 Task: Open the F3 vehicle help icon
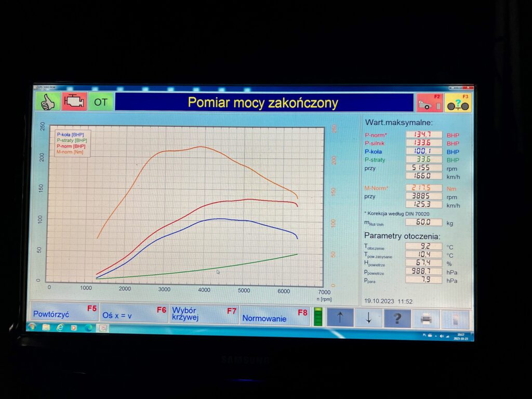(x=458, y=103)
